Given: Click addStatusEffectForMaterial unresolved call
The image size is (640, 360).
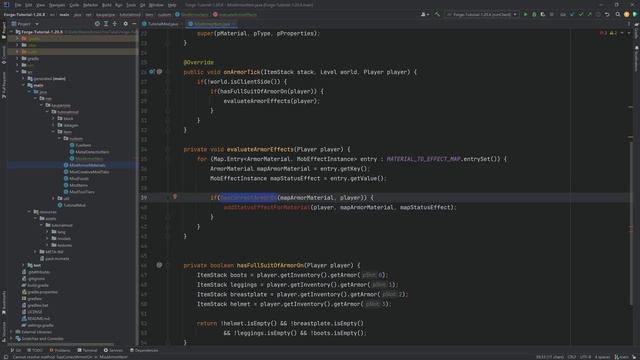Looking at the screenshot, I should click(x=267, y=207).
